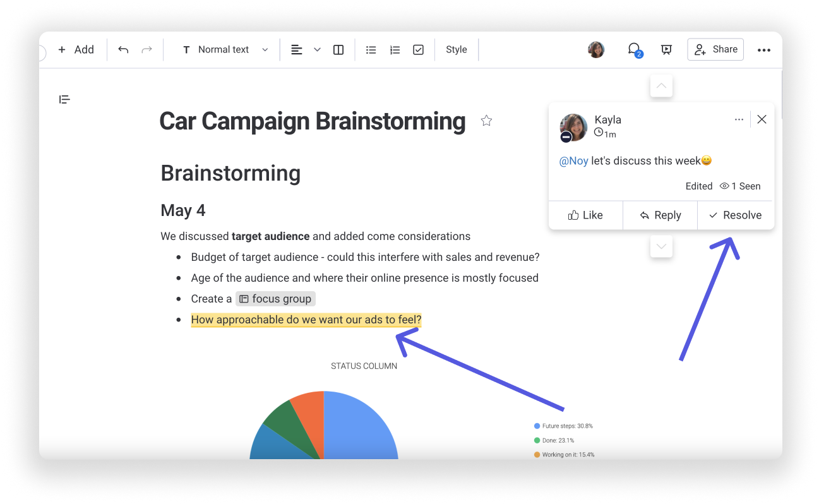
Task: Insert a checklist item
Action: [x=418, y=49]
